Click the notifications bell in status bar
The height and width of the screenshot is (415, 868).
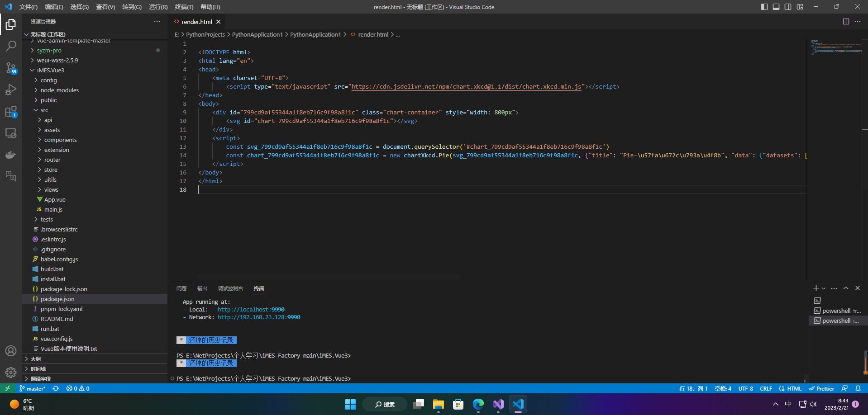[858, 389]
